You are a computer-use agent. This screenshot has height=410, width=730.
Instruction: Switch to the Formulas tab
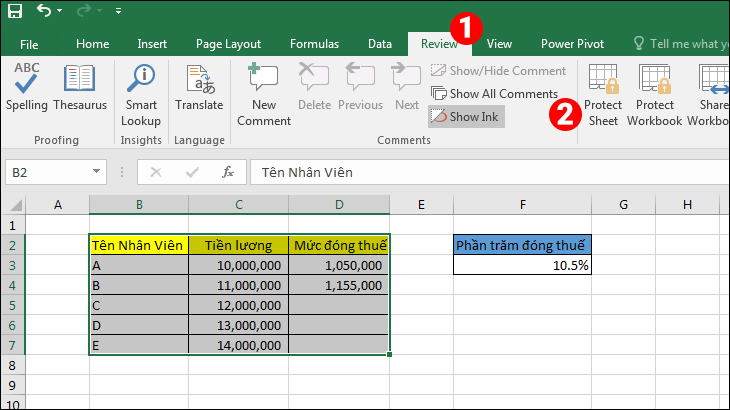point(314,44)
